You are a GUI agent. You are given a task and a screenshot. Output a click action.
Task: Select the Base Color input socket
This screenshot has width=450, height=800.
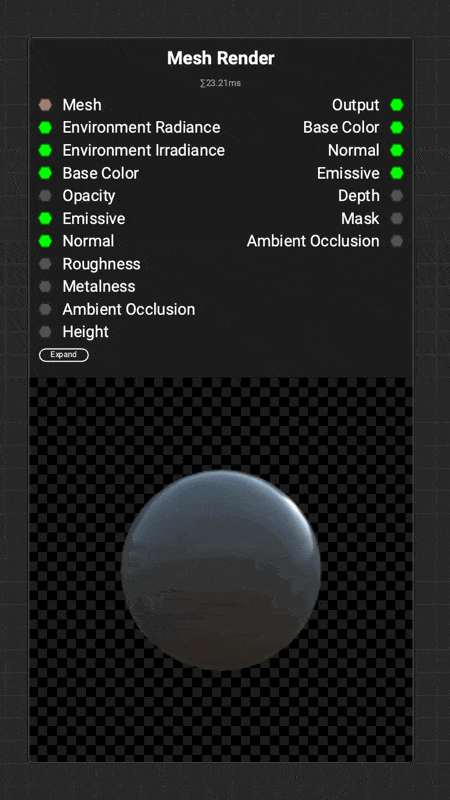[x=45, y=173]
